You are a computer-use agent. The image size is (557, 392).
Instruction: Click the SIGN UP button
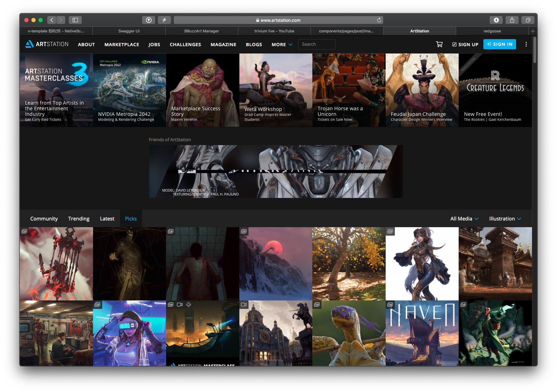tap(465, 45)
